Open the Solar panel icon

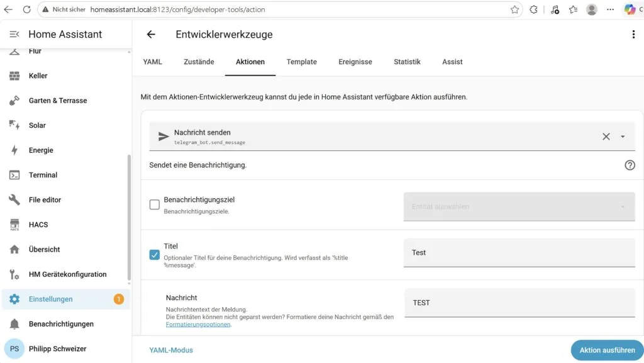point(14,125)
